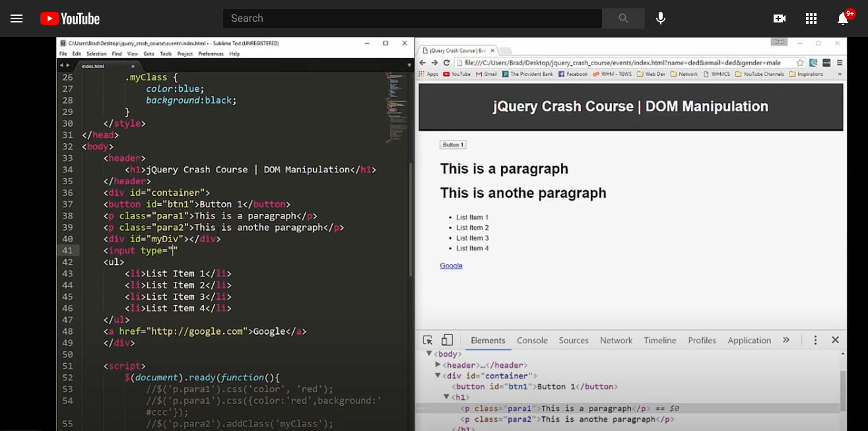Switch to the Console tab
The image size is (868, 431).
click(x=532, y=341)
